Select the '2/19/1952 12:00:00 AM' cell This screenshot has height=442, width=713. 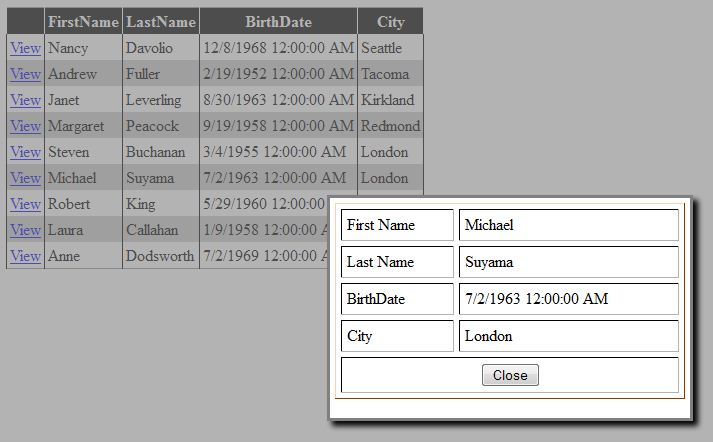pyautogui.click(x=278, y=74)
